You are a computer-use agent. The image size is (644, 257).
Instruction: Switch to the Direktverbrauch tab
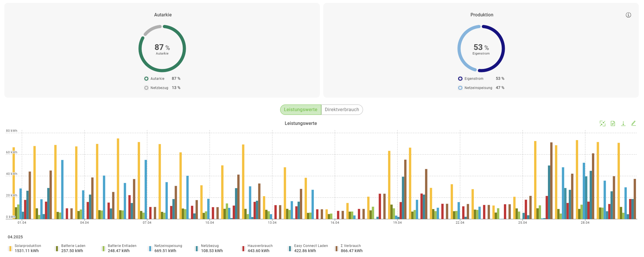coord(342,110)
